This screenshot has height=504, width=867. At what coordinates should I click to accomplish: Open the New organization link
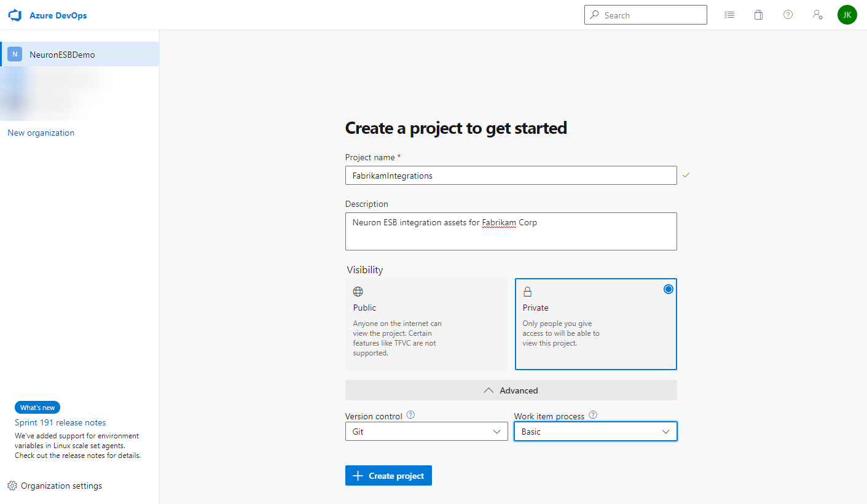point(41,133)
